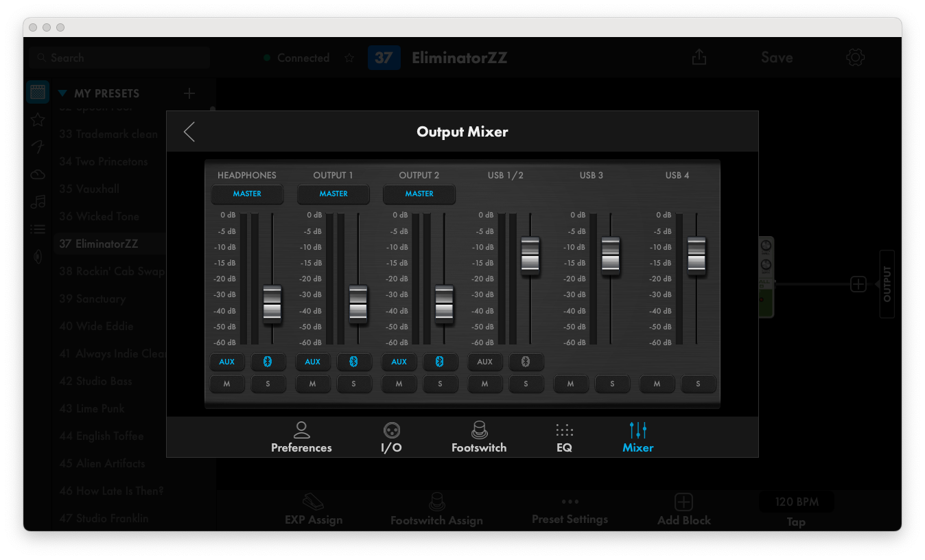This screenshot has height=560, width=925.
Task: Click the setlist icon in the sidebar
Action: click(x=37, y=229)
